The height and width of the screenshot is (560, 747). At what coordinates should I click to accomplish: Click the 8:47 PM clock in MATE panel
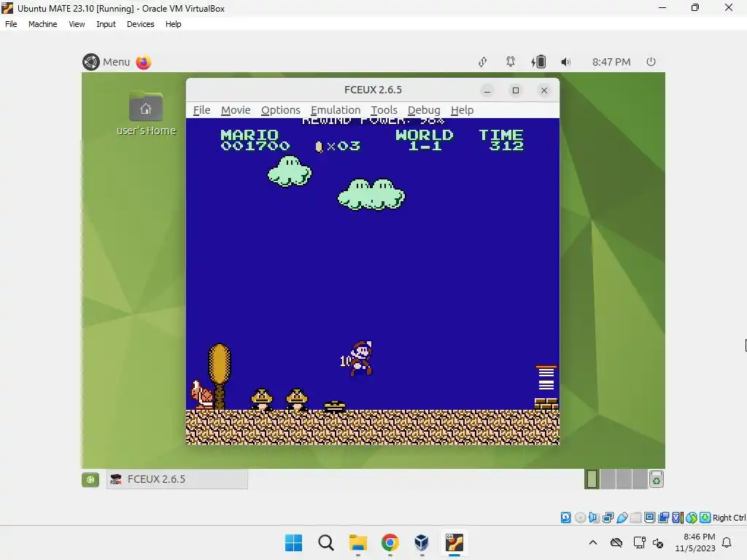pyautogui.click(x=611, y=62)
